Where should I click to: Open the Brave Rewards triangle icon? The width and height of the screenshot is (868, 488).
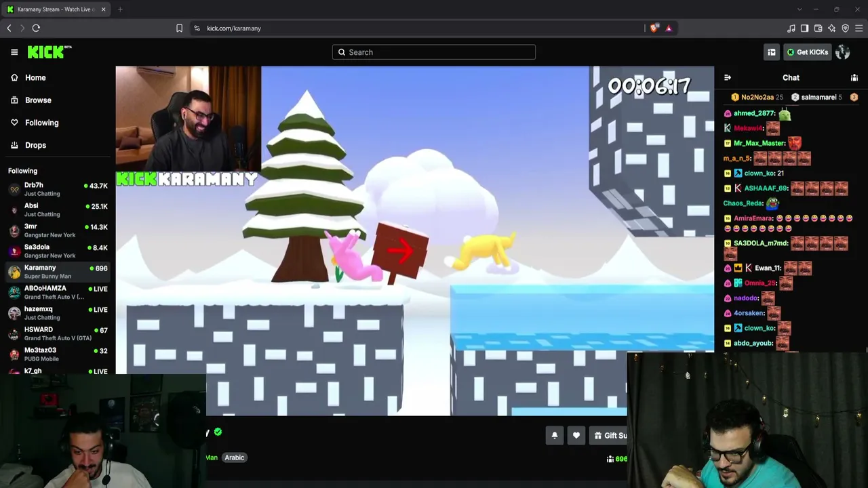click(669, 28)
